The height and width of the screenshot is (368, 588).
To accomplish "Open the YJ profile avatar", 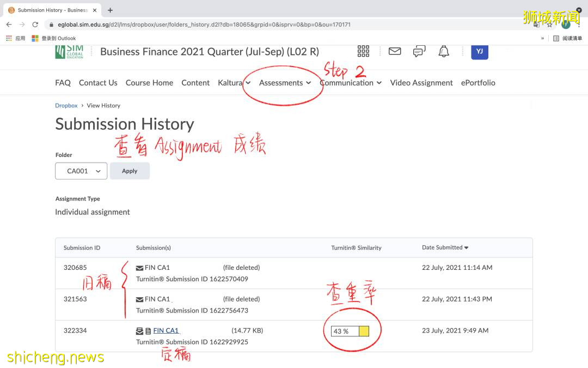I will [480, 51].
